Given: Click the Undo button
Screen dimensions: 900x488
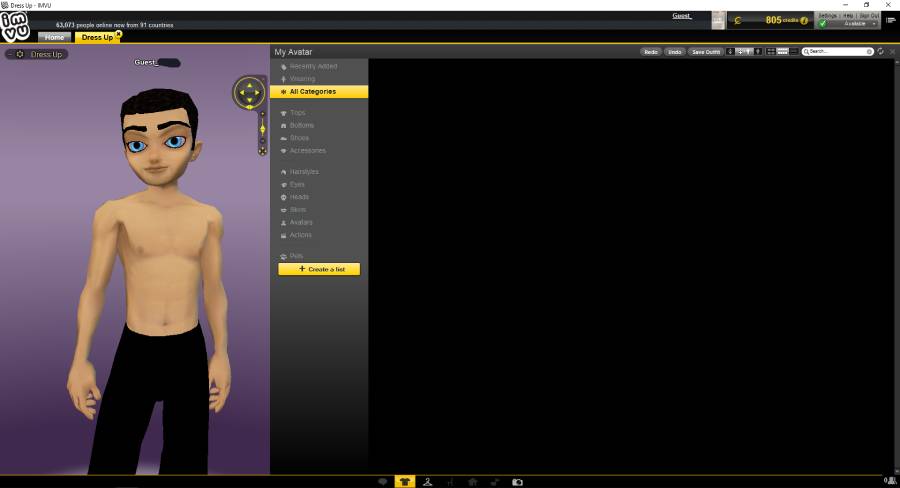Looking at the screenshot, I should pyautogui.click(x=675, y=52).
